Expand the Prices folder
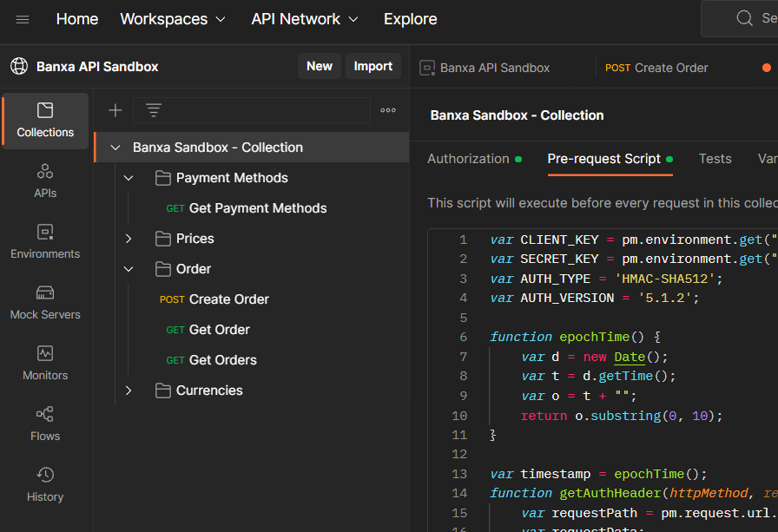 [129, 239]
